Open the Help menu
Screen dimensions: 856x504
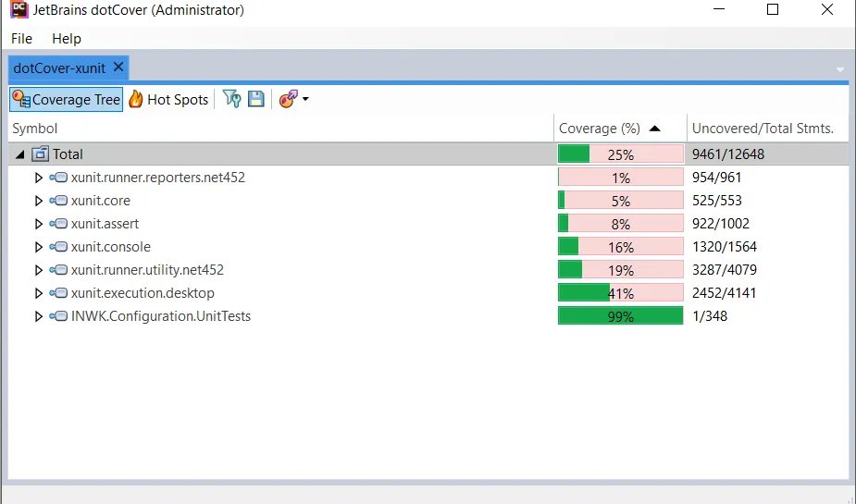(x=67, y=39)
